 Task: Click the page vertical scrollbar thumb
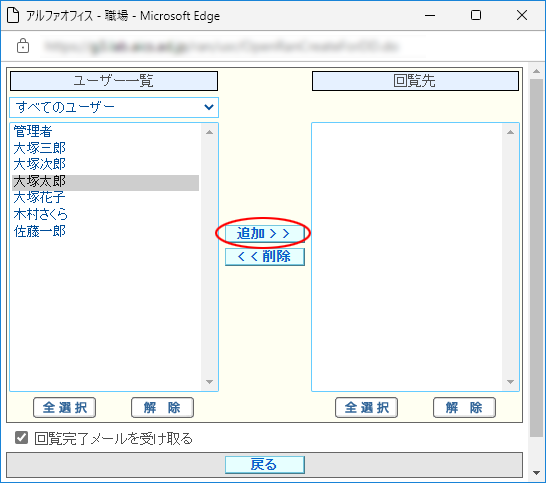536,258
